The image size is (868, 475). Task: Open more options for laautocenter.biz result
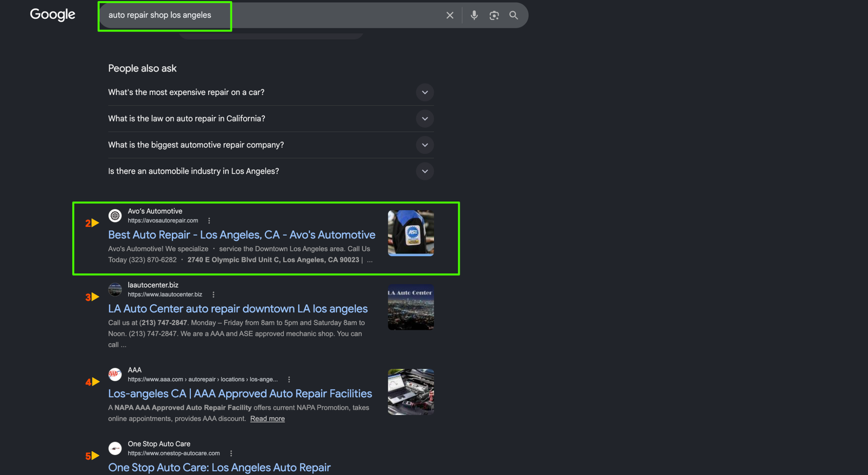pyautogui.click(x=213, y=294)
